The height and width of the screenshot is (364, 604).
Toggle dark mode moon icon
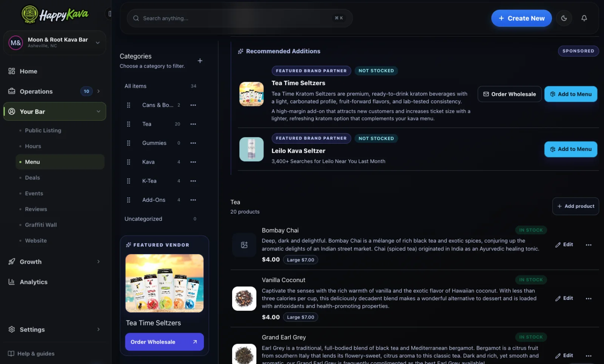pyautogui.click(x=564, y=18)
